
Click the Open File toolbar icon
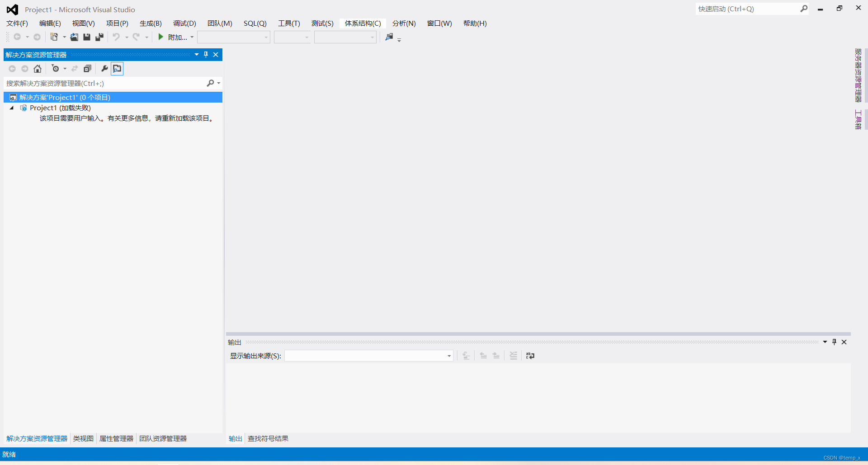point(74,37)
